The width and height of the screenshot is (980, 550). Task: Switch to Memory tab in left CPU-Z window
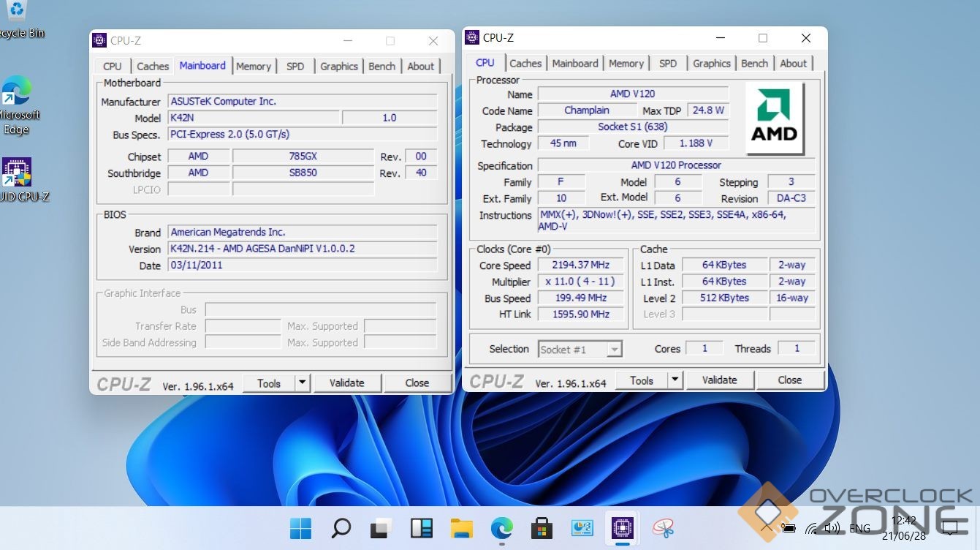[x=254, y=66]
